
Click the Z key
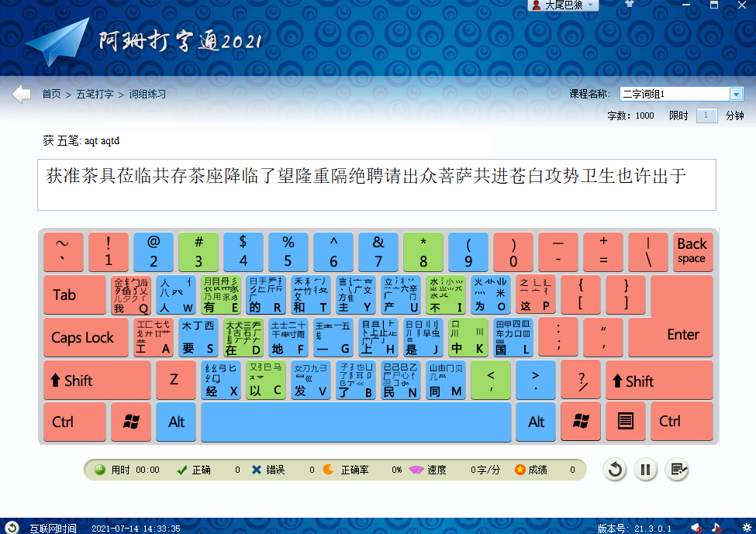(175, 380)
